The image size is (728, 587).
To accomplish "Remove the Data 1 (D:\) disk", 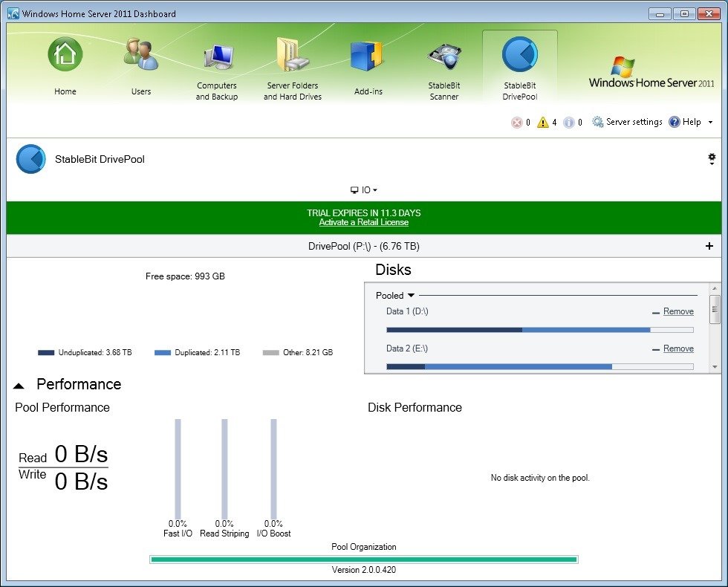I will 678,311.
